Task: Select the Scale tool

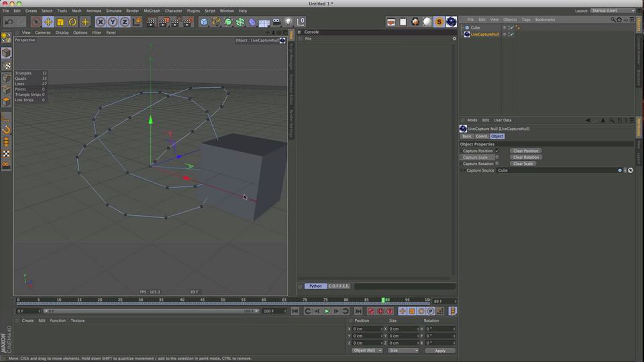Action: coord(61,22)
